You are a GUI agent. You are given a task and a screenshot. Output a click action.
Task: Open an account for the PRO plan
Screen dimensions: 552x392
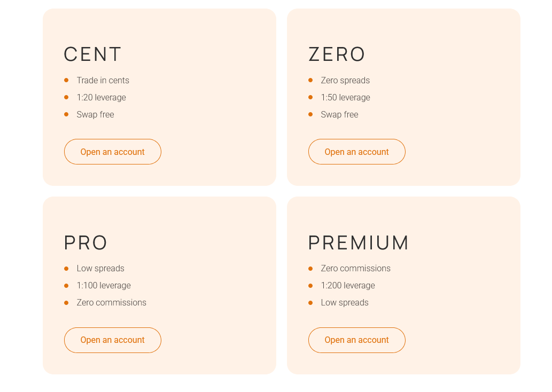(x=112, y=340)
